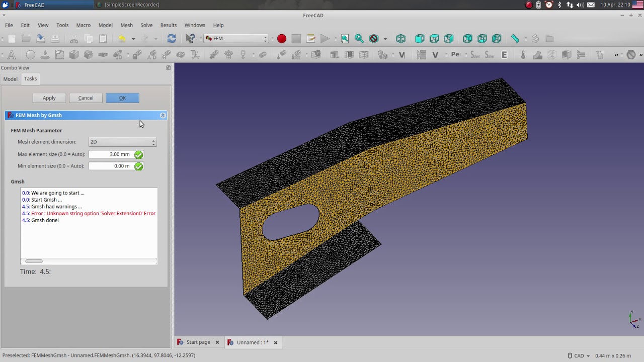Click the Cut scissors icon
The height and width of the screenshot is (362, 644).
(74, 39)
